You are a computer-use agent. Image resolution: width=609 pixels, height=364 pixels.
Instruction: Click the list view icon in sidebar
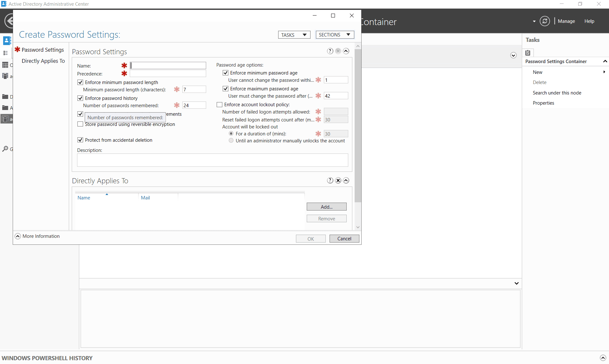point(5,53)
